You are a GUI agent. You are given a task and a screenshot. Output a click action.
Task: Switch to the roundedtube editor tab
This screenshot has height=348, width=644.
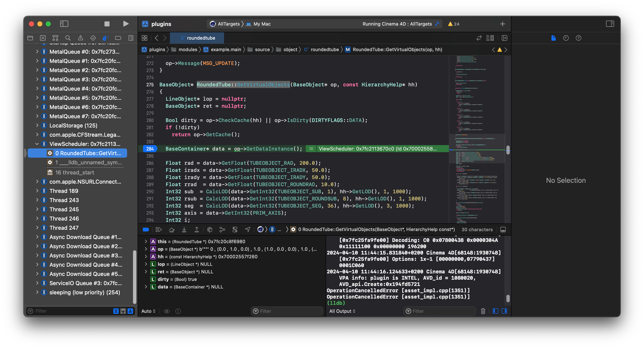(197, 38)
